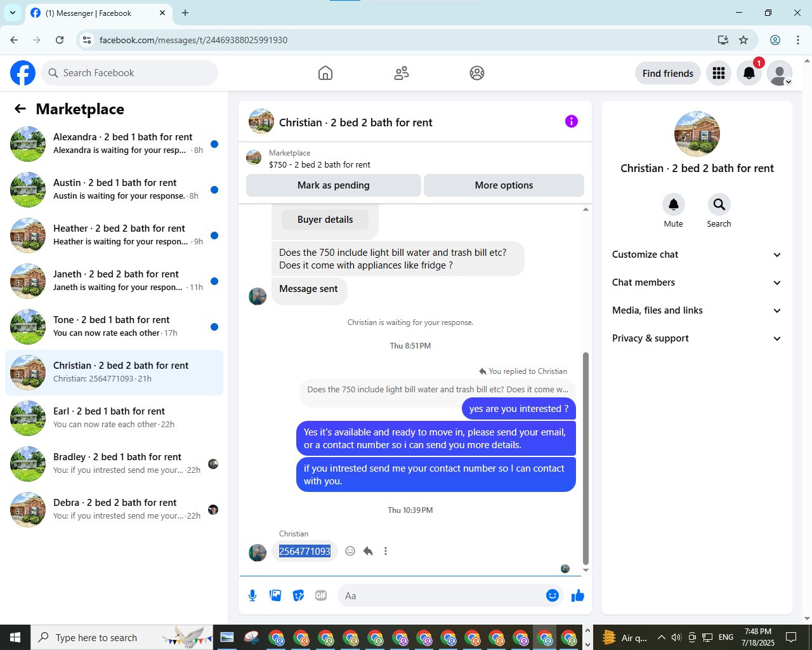React to Christian's phone number message
The image size is (812, 650).
350,551
